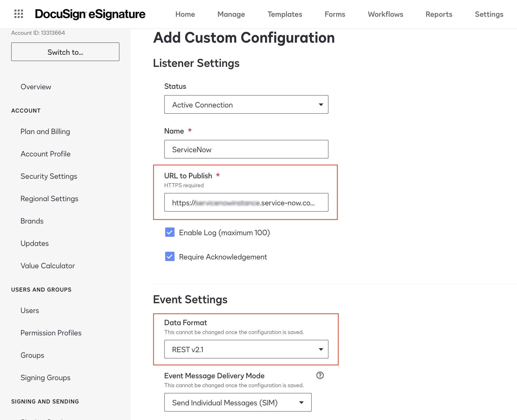This screenshot has width=517, height=420.
Task: Open Security Settings
Action: (x=49, y=176)
